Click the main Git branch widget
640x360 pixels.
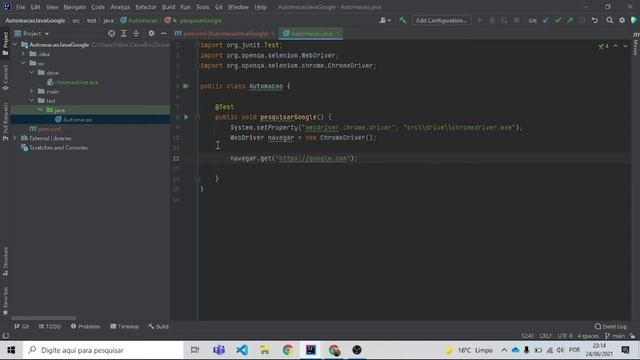[615, 336]
